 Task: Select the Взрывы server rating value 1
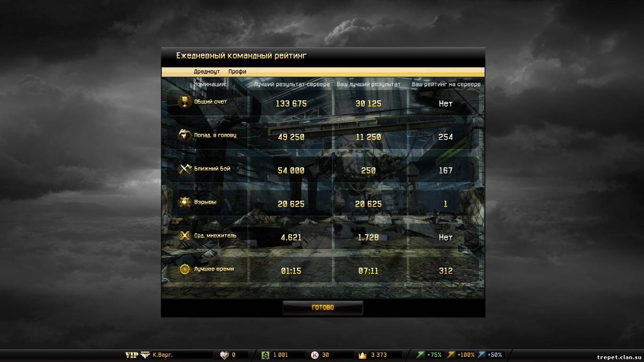(446, 204)
